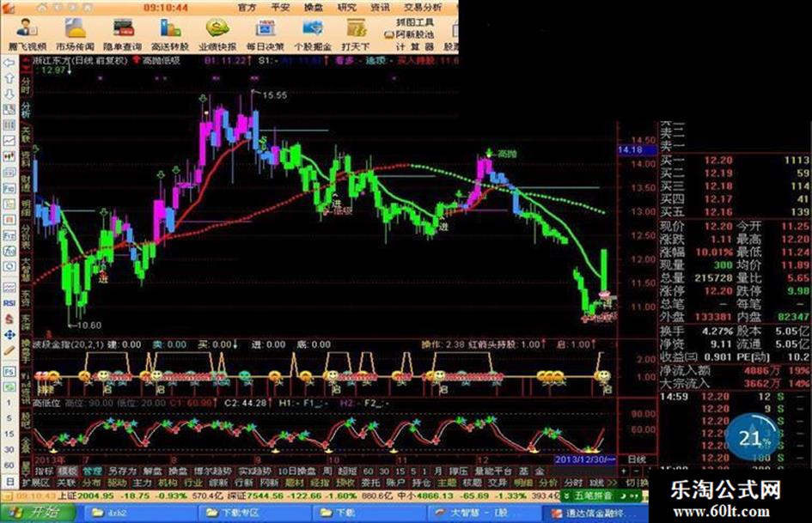Select the 日 daily period in sidebar
The height and width of the screenshot is (523, 812).
coord(9,482)
